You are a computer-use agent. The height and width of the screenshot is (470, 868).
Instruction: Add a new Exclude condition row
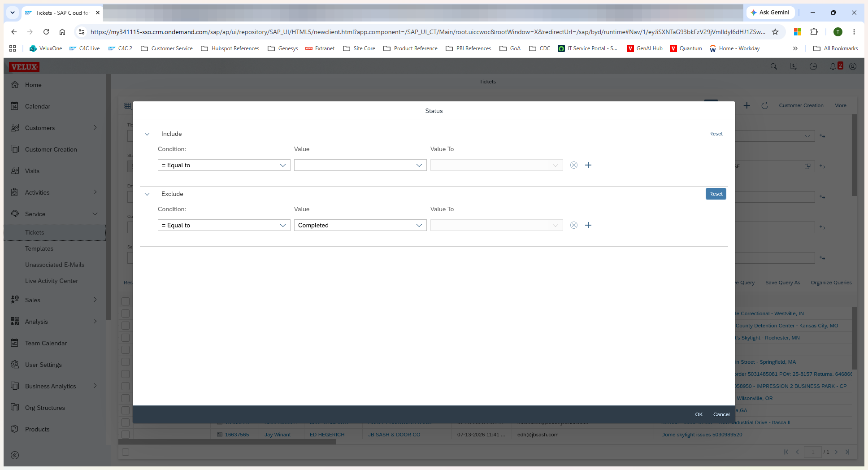pyautogui.click(x=588, y=225)
